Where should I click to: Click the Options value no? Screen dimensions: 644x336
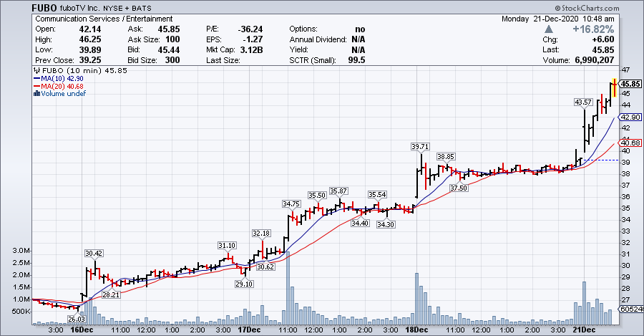point(360,29)
